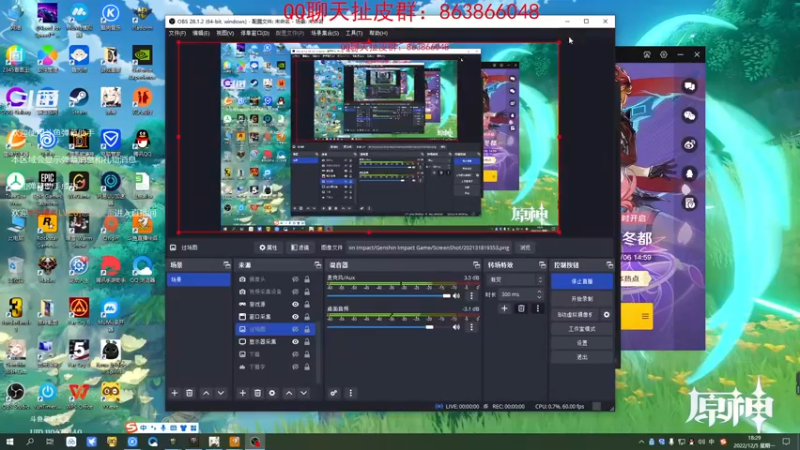Screen dimensions: 800x450
Task: Open the transition three-dot menu
Action: (537, 308)
